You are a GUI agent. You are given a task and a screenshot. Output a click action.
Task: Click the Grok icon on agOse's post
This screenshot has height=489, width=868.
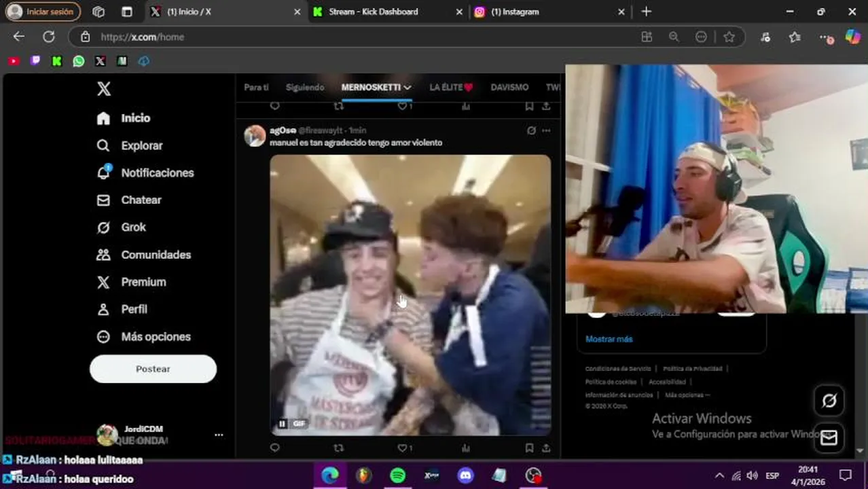(x=531, y=130)
